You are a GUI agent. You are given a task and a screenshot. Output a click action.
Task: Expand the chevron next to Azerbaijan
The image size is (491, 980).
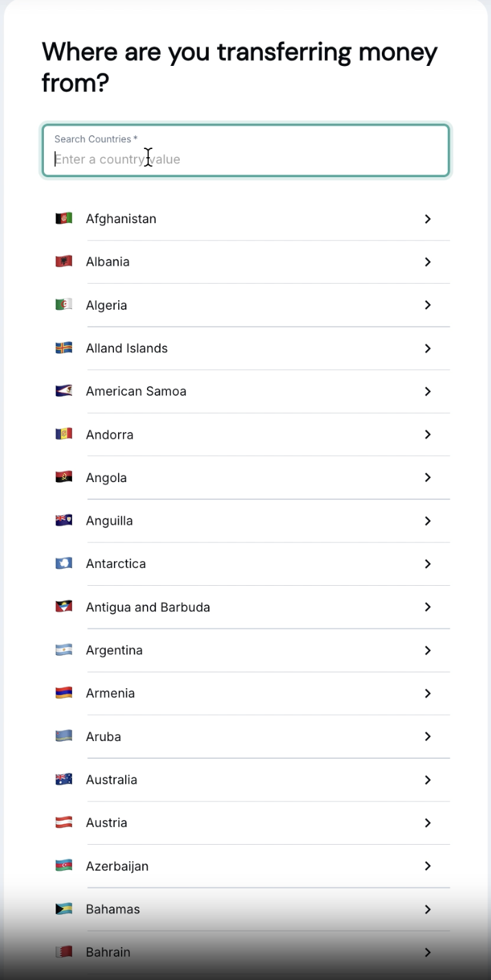pos(428,866)
